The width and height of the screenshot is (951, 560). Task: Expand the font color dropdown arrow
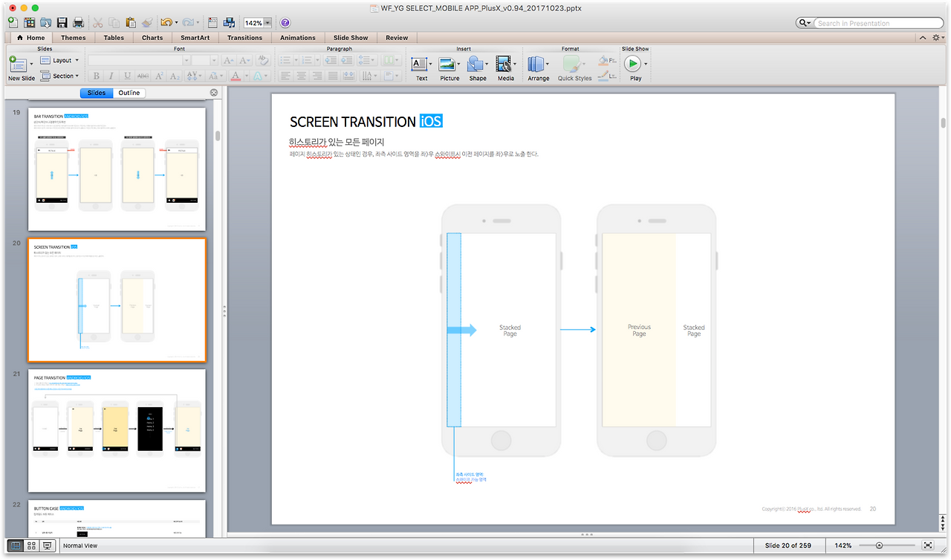point(246,76)
